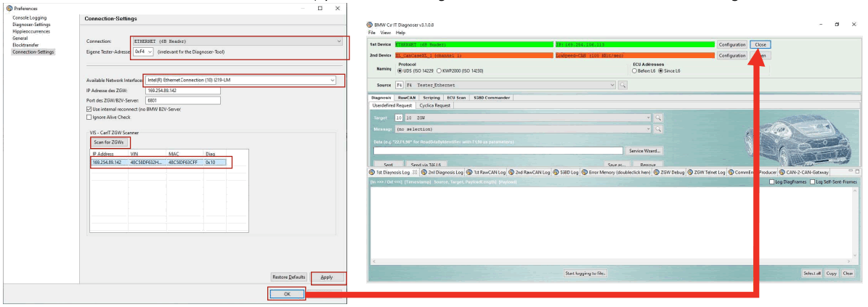Open the File menu in Diagnoser
Screen dimensions: 868x307
tap(371, 33)
